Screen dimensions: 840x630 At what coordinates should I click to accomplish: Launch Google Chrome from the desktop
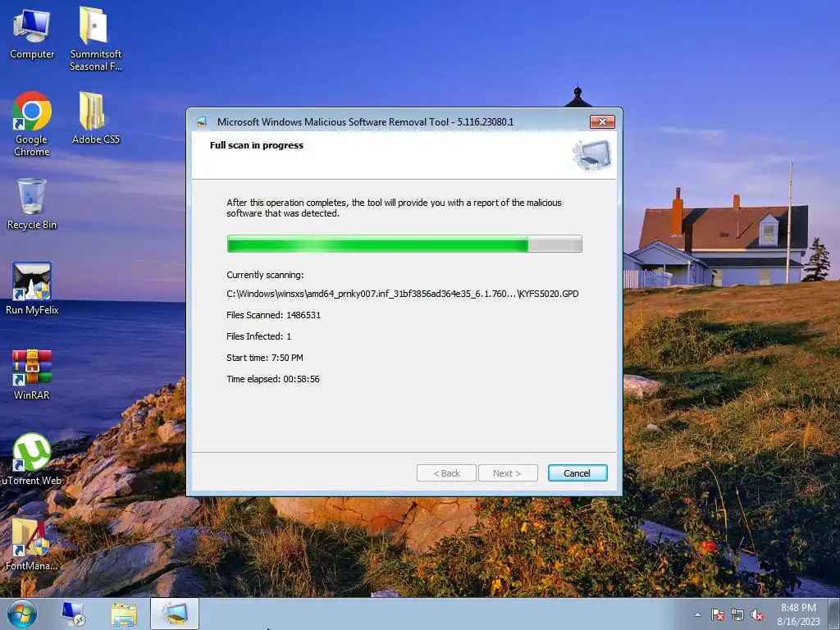[32, 124]
